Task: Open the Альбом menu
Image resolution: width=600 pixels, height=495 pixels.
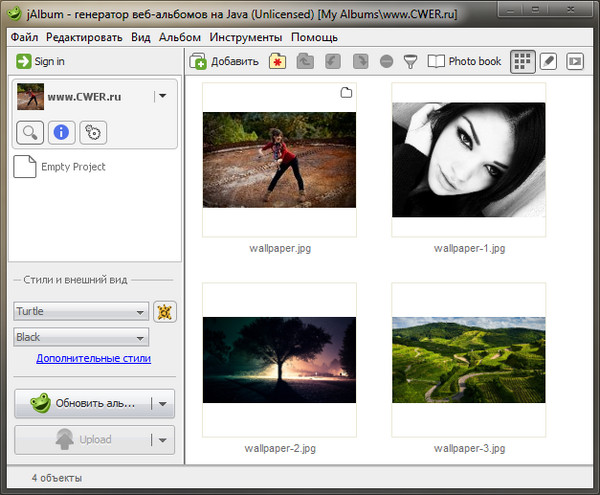Action: [180, 37]
